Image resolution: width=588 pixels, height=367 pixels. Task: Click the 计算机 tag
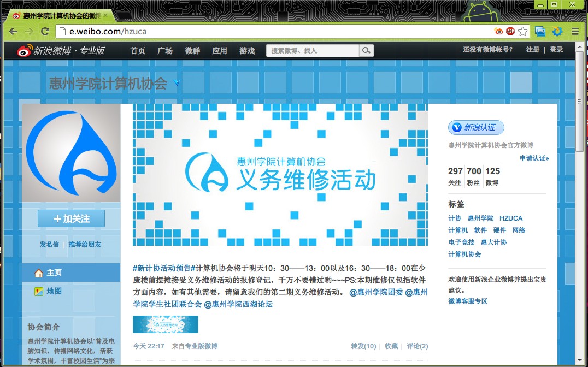(x=458, y=230)
